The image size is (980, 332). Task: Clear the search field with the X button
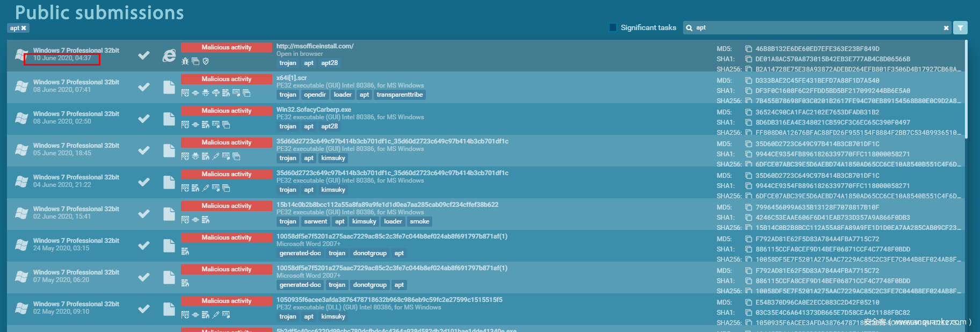pyautogui.click(x=946, y=28)
